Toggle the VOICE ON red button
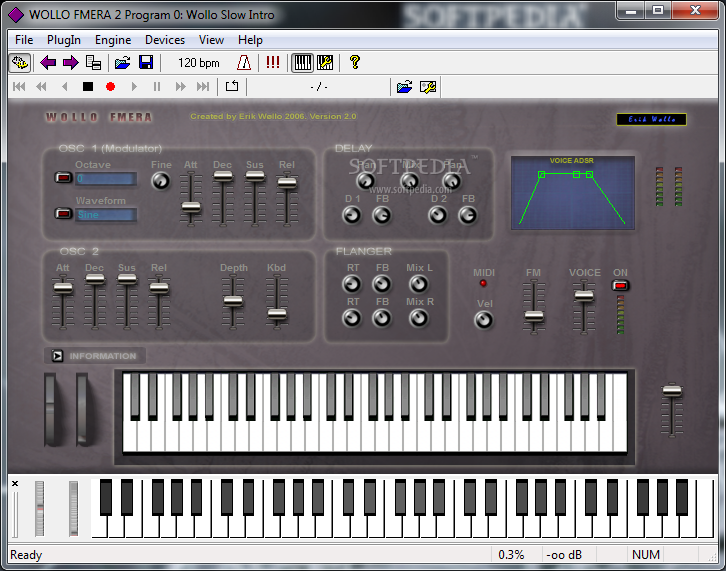Screen dimensions: 726x571 click(620, 285)
